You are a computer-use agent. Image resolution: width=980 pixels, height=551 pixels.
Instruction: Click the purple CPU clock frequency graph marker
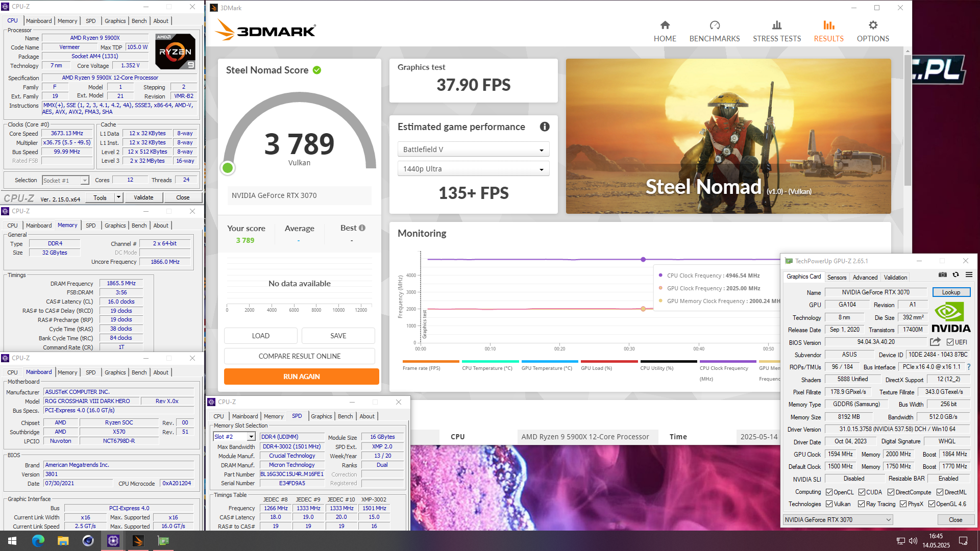(x=643, y=260)
